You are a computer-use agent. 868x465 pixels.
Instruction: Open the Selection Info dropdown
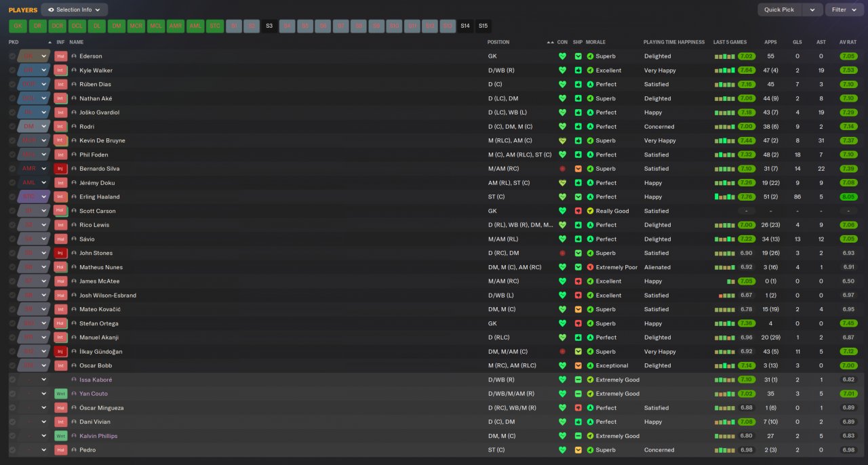[x=74, y=10]
